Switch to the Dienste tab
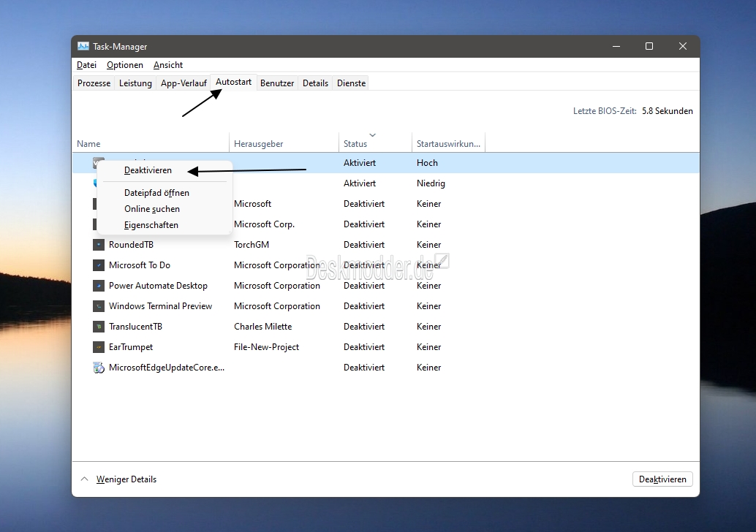Screen dimensions: 756x532 click(x=351, y=83)
